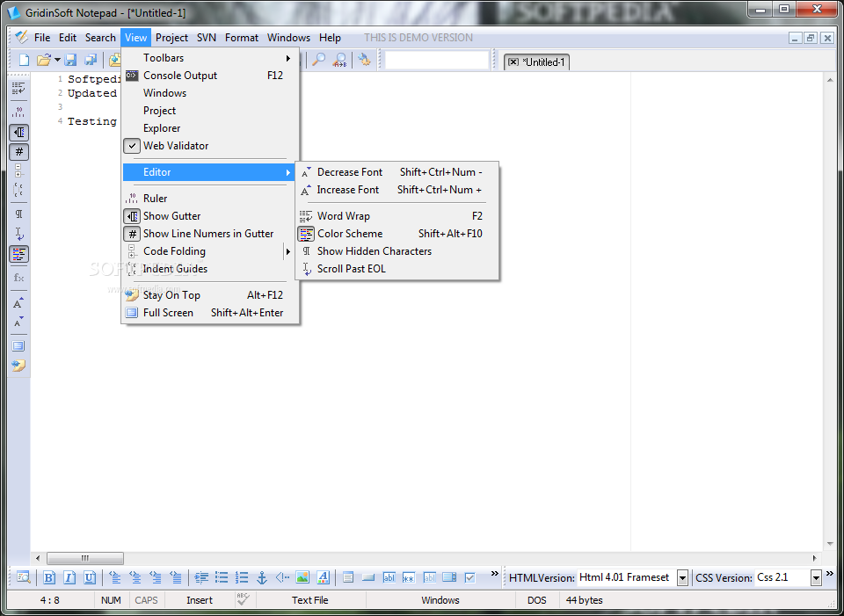The image size is (844, 616).
Task: Click the Word Wrap icon in left sidebar
Action: tap(18, 88)
